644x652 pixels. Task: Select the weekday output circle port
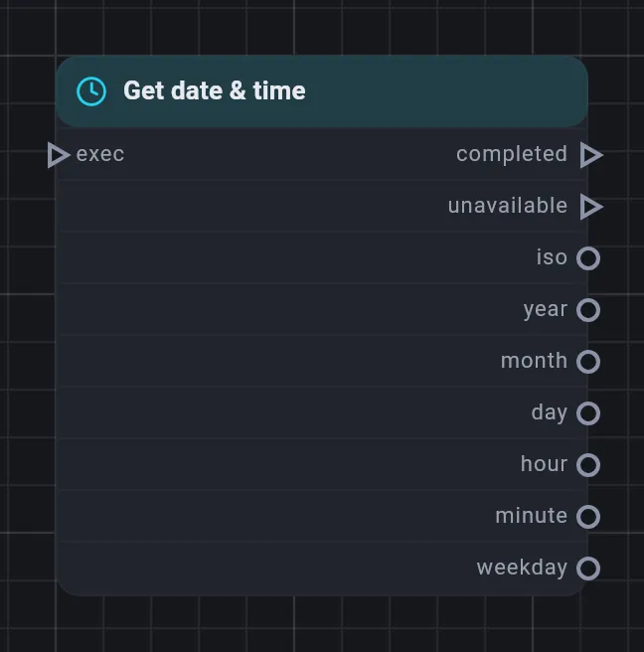[588, 569]
